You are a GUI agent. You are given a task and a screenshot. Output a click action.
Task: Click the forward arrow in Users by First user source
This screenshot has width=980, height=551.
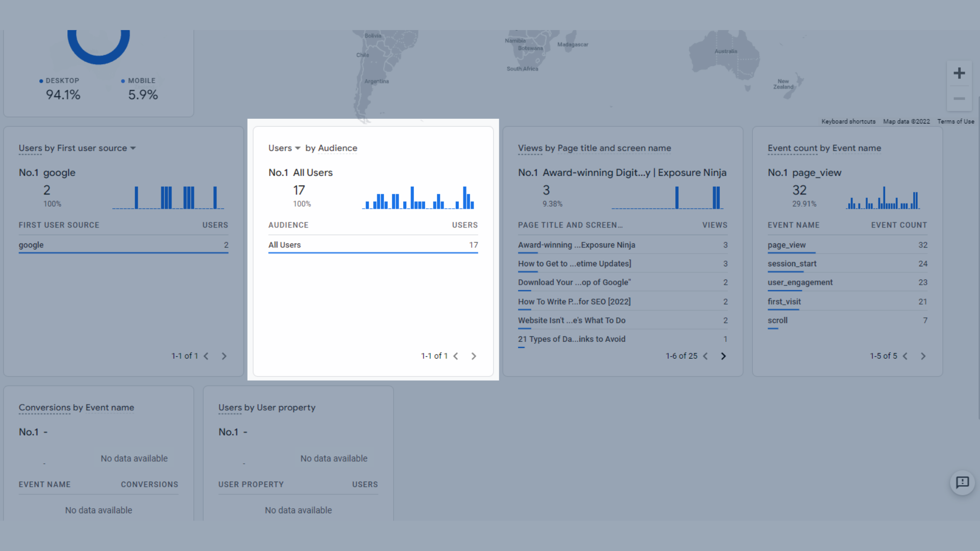[x=224, y=355]
